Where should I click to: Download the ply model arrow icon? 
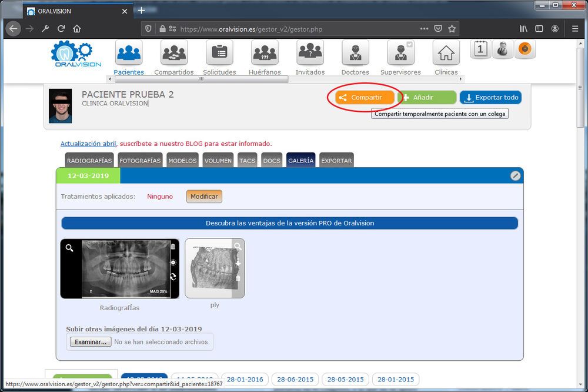click(x=238, y=263)
